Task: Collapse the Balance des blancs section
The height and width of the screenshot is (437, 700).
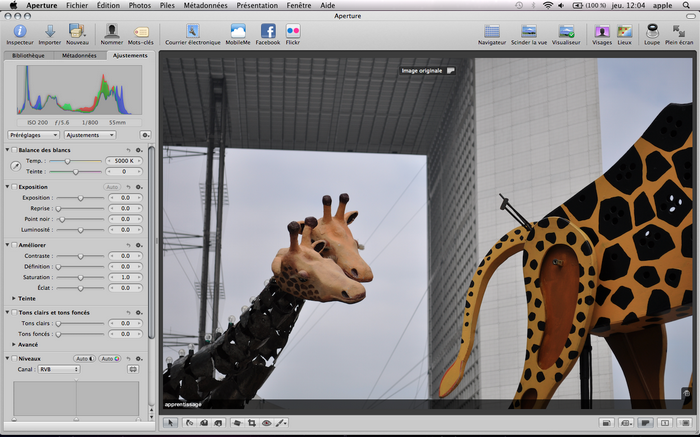Action: coord(7,150)
